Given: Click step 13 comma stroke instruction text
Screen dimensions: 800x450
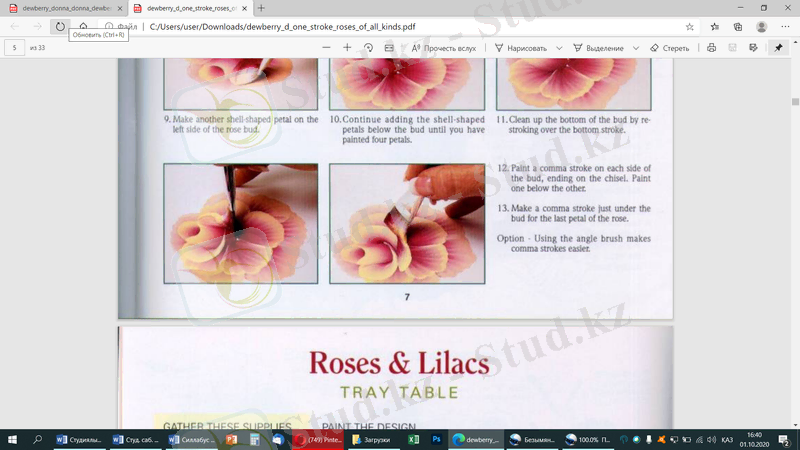Looking at the screenshot, I should (574, 213).
